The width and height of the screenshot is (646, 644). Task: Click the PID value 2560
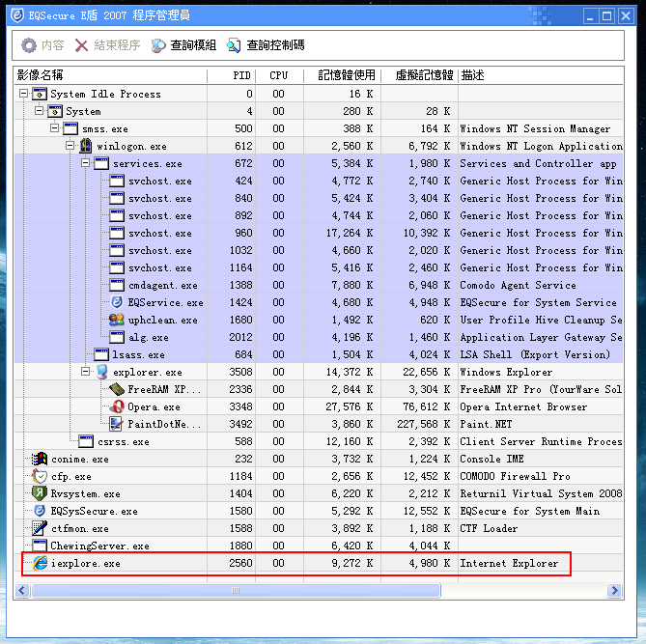[x=240, y=563]
